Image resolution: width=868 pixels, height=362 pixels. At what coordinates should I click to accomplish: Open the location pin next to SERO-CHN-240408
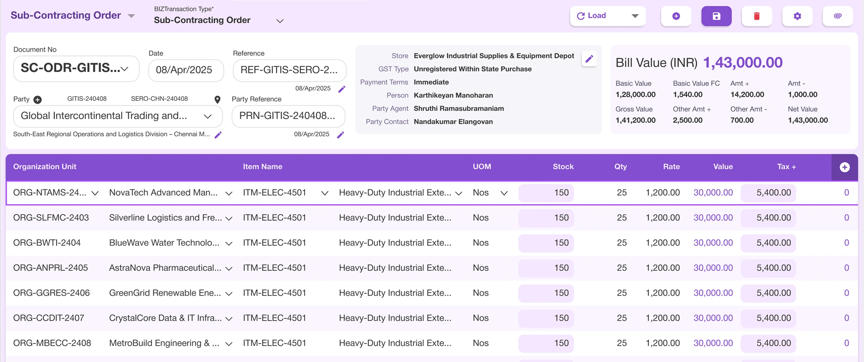217,99
